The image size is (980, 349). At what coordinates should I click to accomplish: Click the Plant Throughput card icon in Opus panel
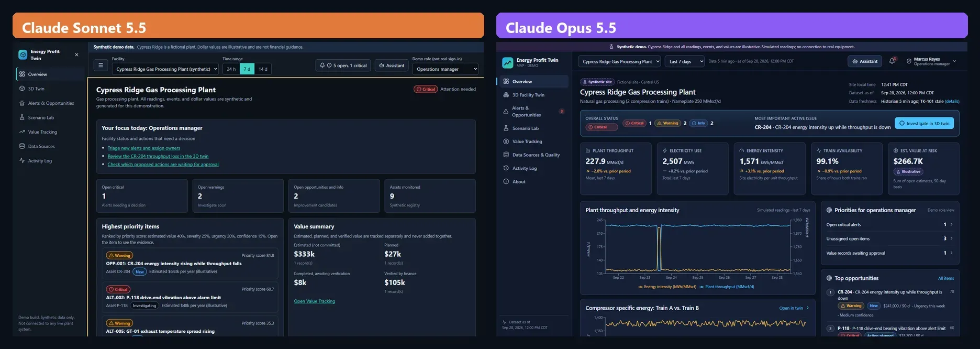[588, 150]
